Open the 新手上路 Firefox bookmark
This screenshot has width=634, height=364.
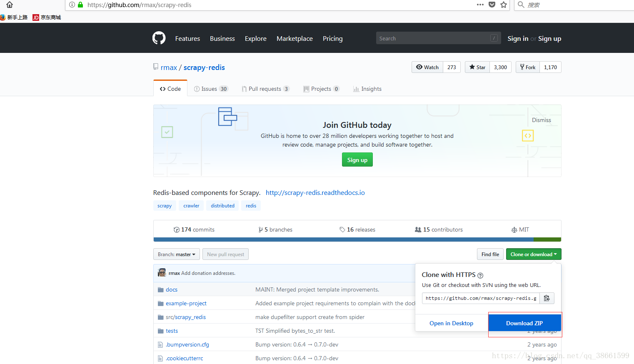pos(14,17)
